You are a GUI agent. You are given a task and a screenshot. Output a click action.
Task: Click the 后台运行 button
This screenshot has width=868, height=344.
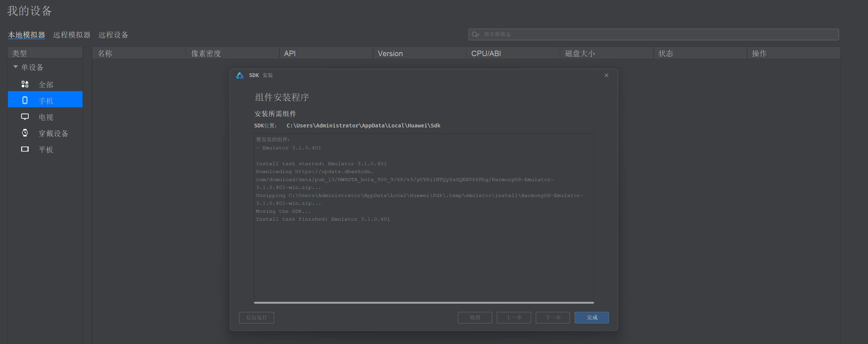pyautogui.click(x=256, y=317)
